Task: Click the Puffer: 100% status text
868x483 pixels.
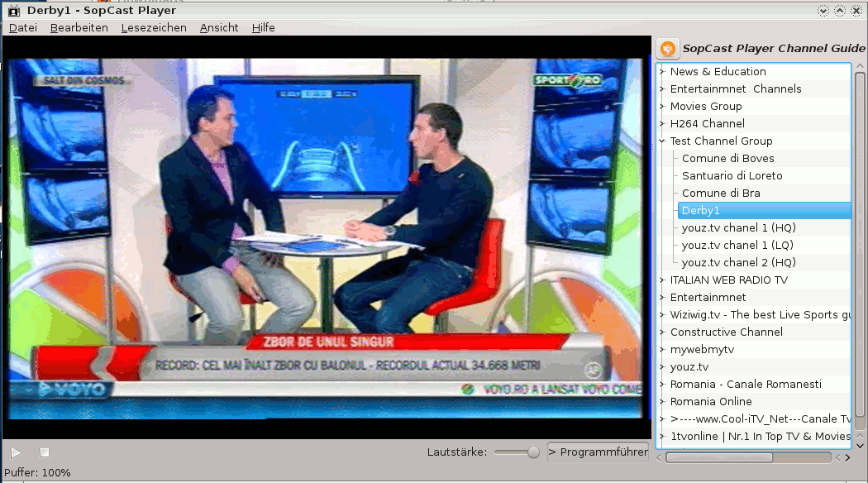Action: (38, 473)
